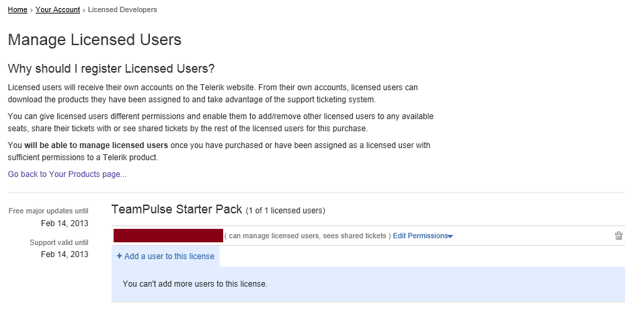The height and width of the screenshot is (315, 644).
Task: Click the bold will be able to manage text
Action: (x=96, y=145)
